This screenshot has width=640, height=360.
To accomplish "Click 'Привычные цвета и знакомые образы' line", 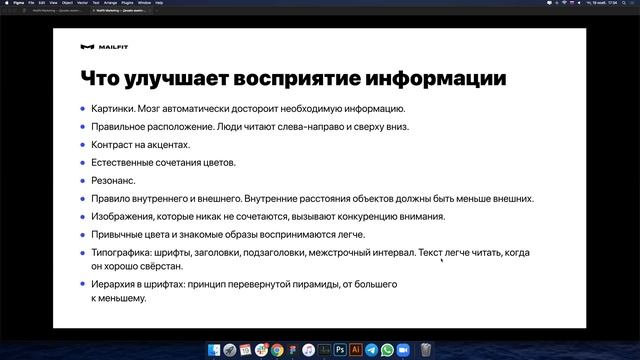I will pyautogui.click(x=228, y=235).
